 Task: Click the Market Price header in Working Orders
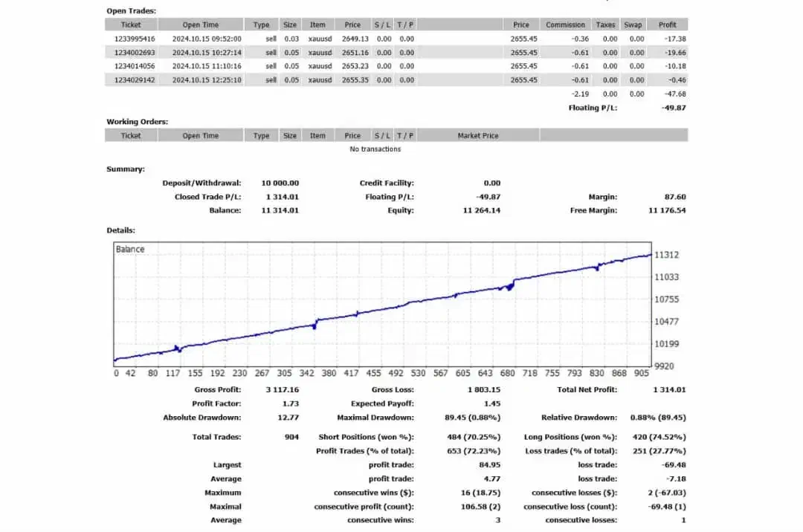(x=477, y=136)
